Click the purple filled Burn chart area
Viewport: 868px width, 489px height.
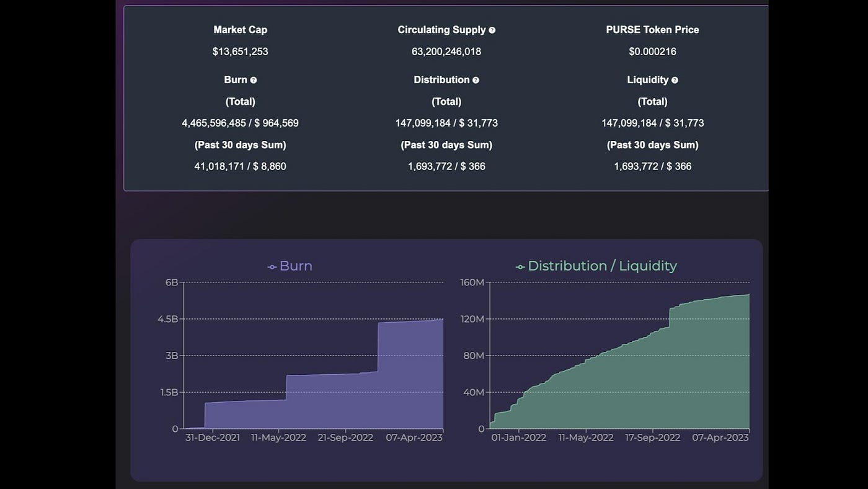pos(360,403)
